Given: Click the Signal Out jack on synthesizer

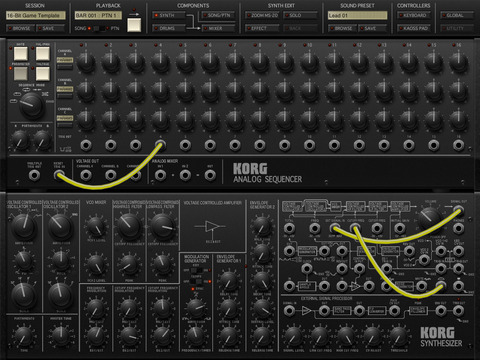Looking at the screenshot, I should (458, 210).
